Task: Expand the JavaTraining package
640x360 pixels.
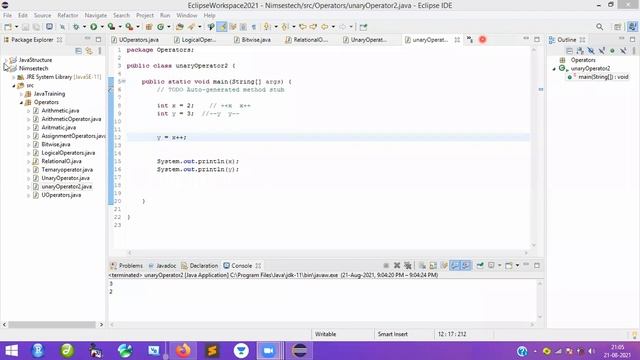Action: [21, 94]
